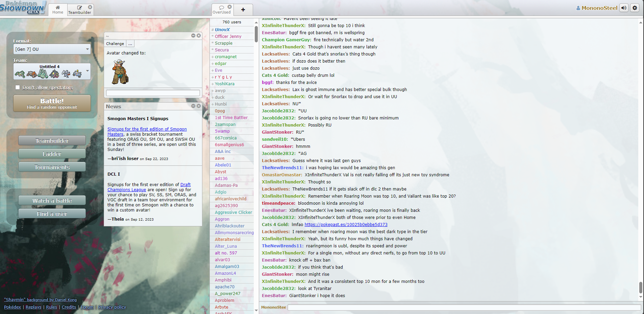This screenshot has height=314, width=644.
Task: Close the Teambuilder tab
Action: coord(90,7)
